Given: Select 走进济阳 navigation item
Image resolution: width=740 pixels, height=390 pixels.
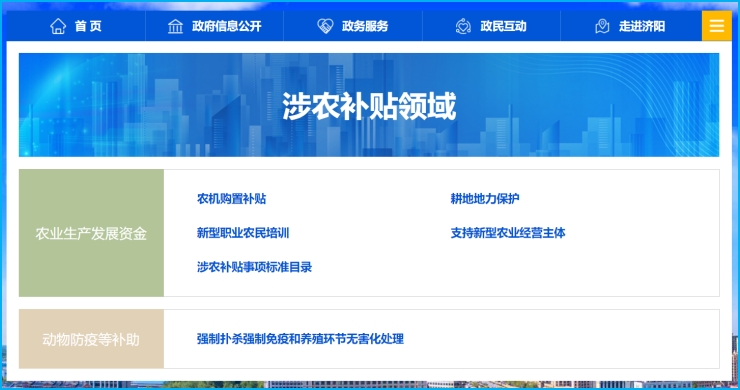Looking at the screenshot, I should pos(642,26).
